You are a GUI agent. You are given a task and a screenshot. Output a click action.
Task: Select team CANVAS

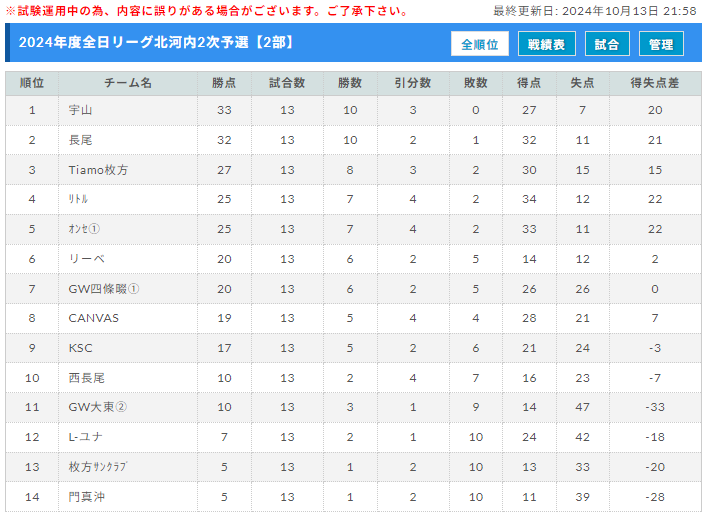click(94, 318)
